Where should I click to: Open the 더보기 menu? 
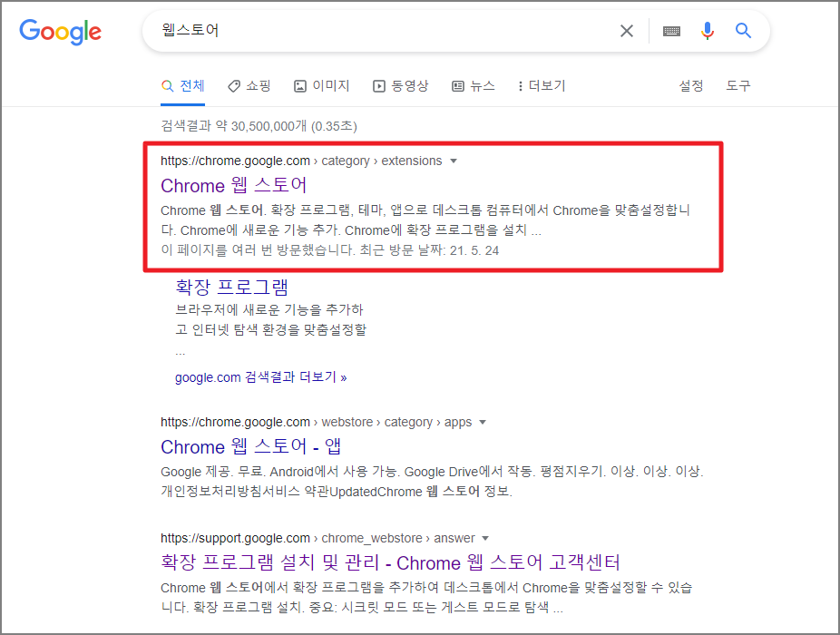542,86
